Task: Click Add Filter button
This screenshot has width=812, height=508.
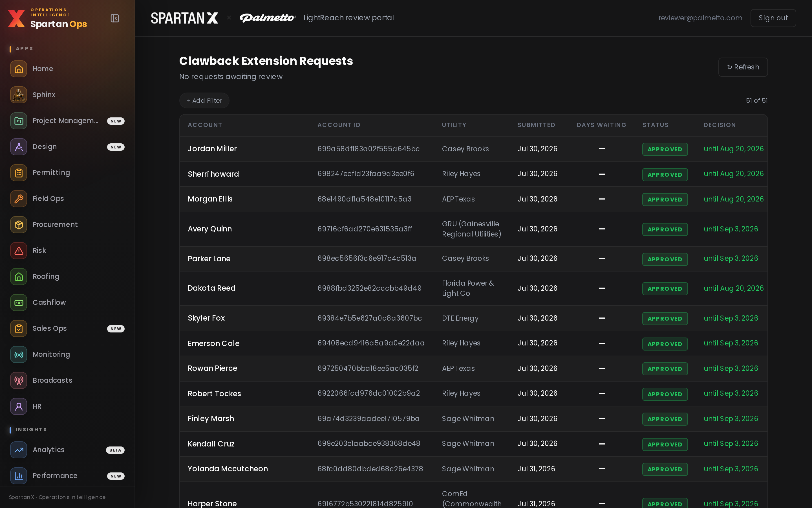Action: click(204, 100)
